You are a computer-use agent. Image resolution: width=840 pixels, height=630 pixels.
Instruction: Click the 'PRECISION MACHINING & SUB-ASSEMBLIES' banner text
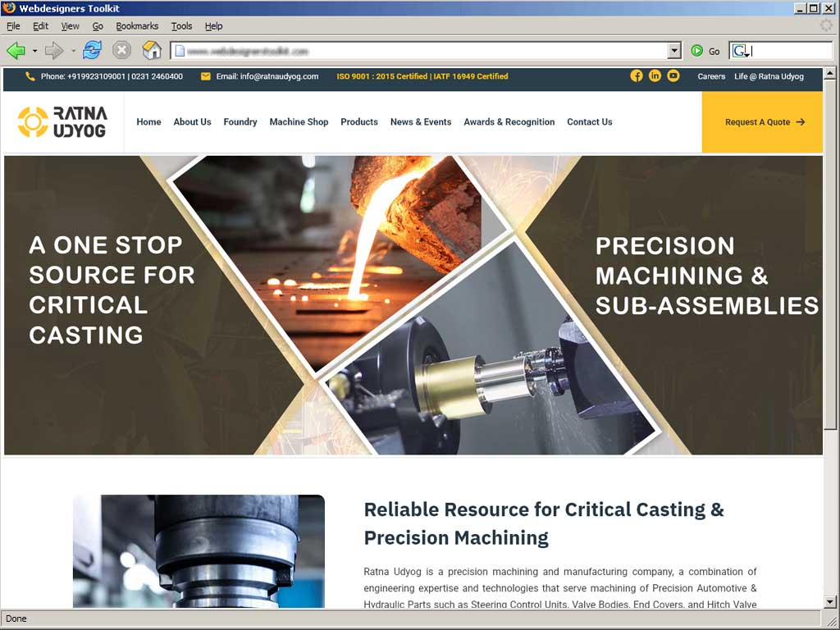pos(707,276)
